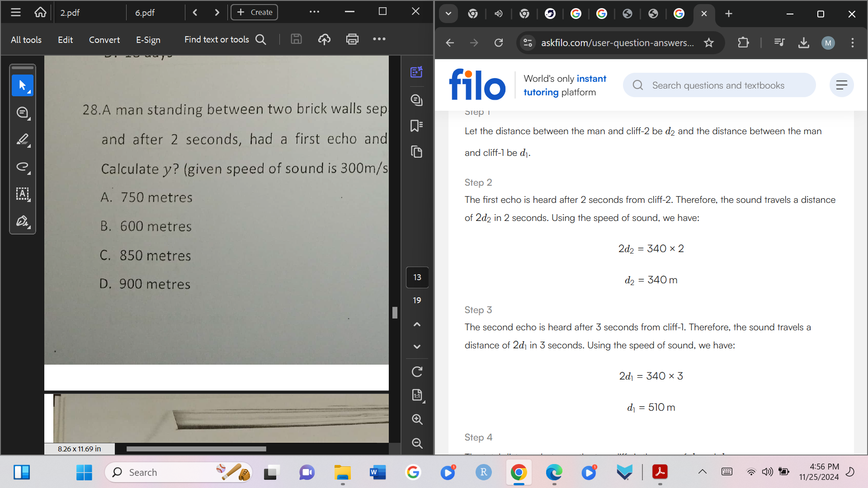868x488 pixels.
Task: Show hidden system tray icons
Action: pyautogui.click(x=702, y=472)
